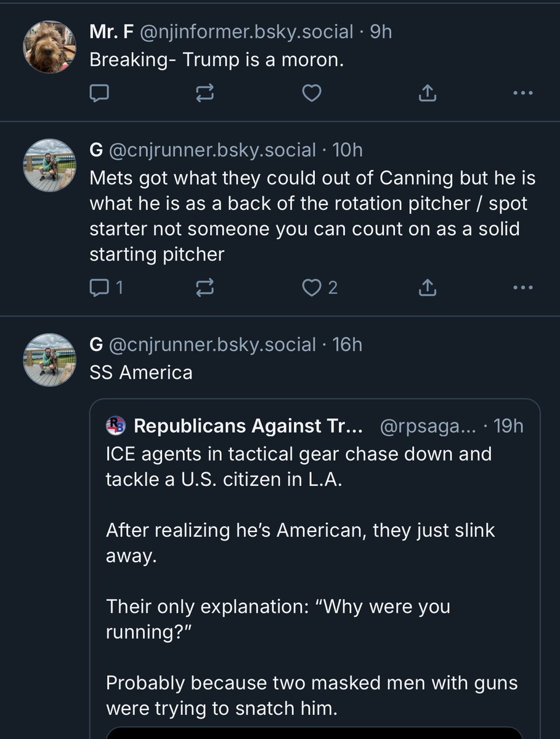Reply to Mr. F's Trump post

[x=99, y=93]
